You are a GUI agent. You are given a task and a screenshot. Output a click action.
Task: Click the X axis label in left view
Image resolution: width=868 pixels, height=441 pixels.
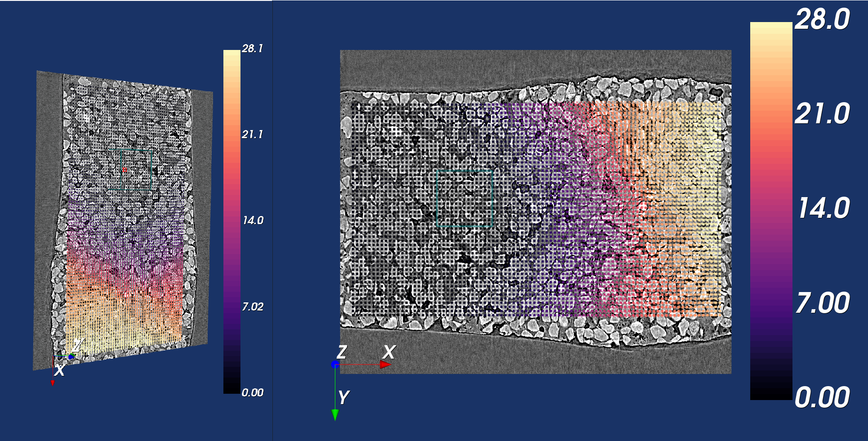59,371
